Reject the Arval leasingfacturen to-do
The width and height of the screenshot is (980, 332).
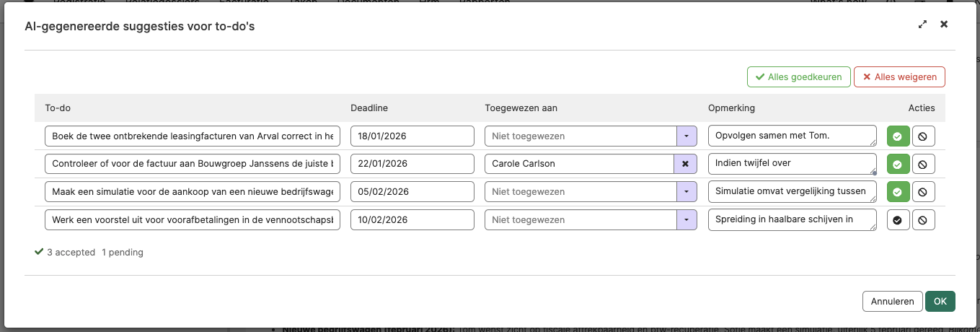pyautogui.click(x=923, y=136)
